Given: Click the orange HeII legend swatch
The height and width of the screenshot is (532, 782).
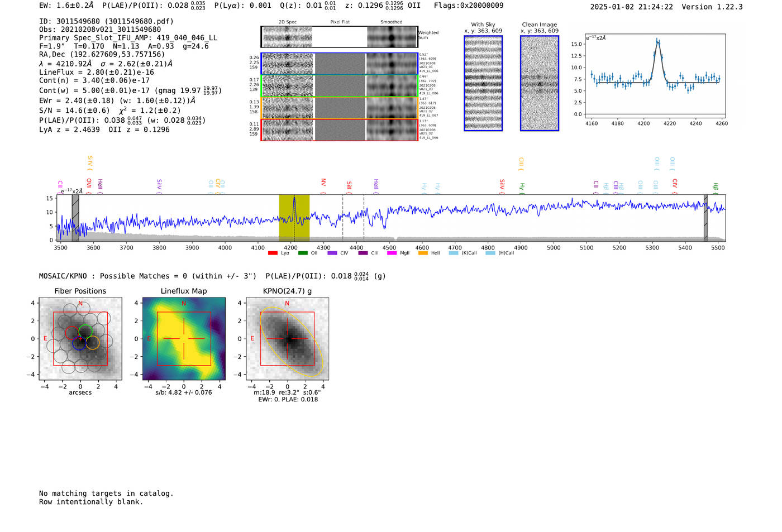Looking at the screenshot, I should 423,253.
